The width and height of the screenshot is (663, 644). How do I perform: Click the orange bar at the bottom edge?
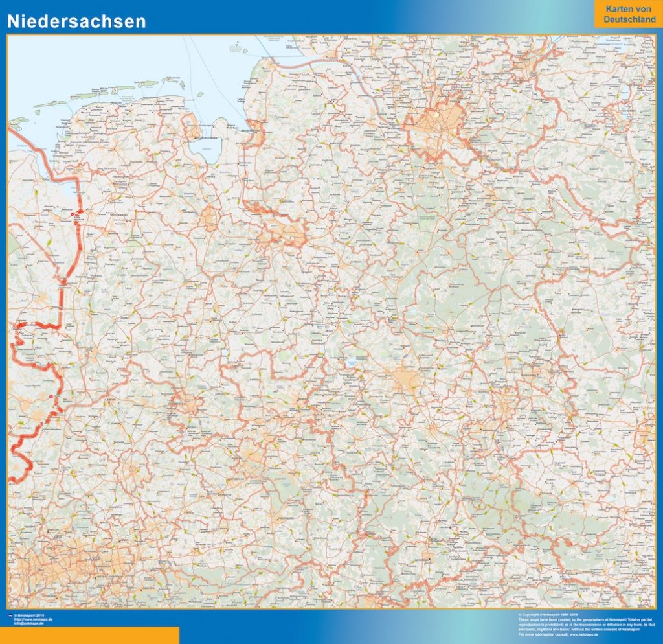click(91, 635)
